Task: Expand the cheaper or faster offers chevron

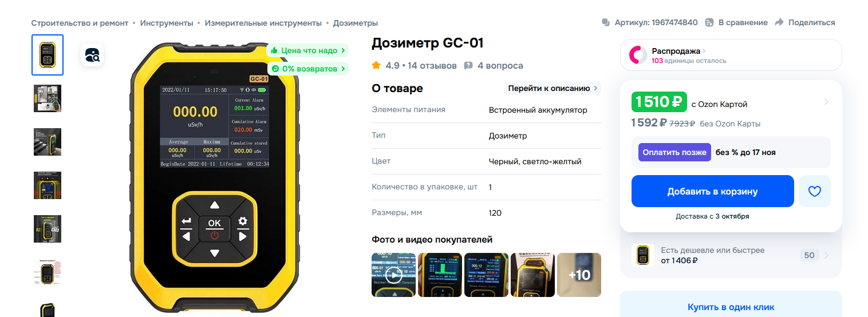Action: pos(826,255)
